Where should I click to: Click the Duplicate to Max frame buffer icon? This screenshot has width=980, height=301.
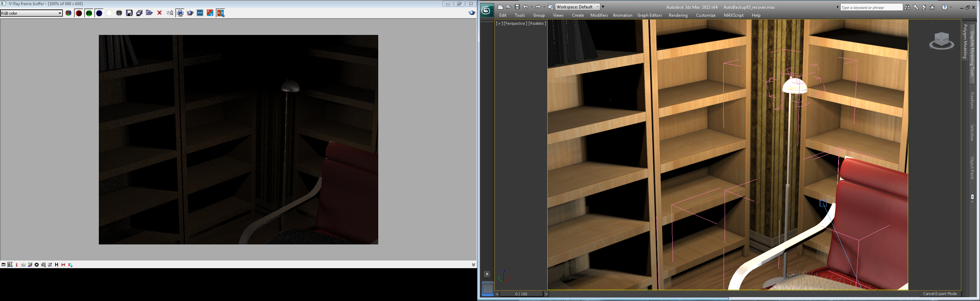(139, 13)
